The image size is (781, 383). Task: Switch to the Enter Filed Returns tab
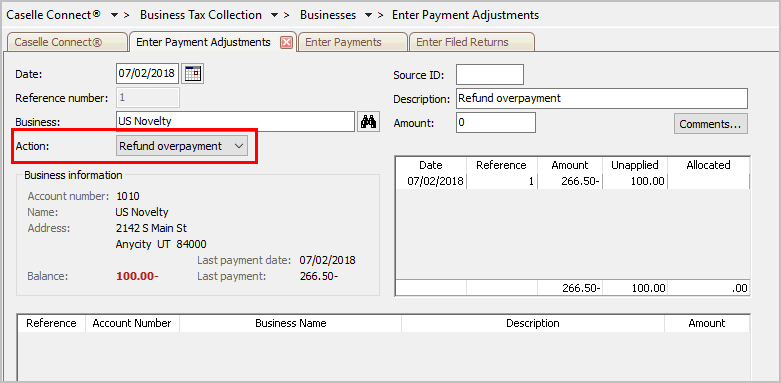[x=471, y=42]
